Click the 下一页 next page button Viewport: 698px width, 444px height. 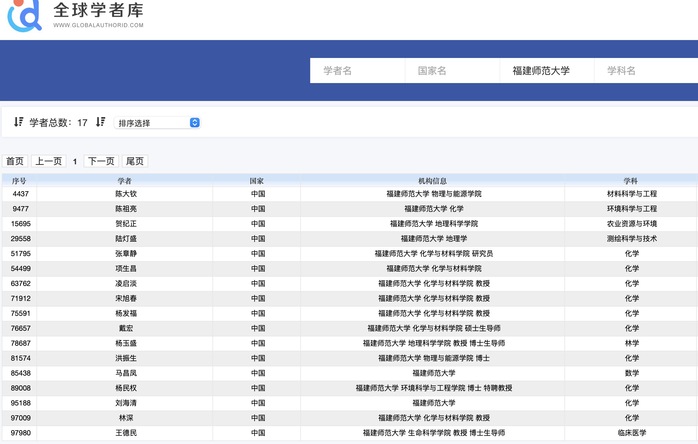[101, 161]
